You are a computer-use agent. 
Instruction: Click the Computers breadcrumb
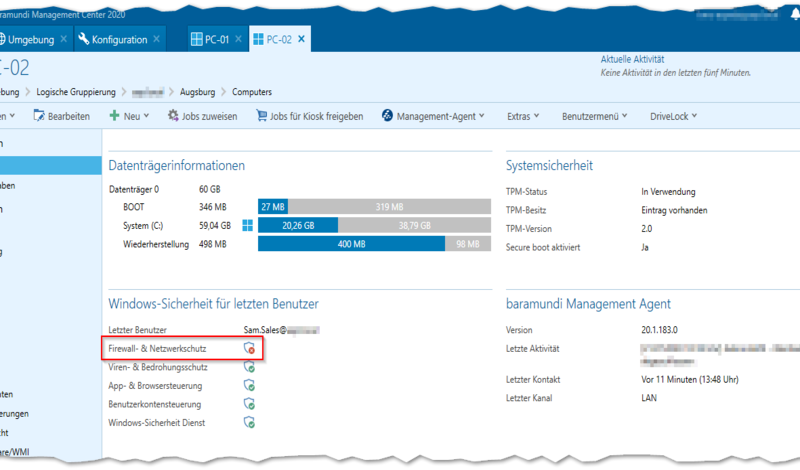[x=252, y=92]
